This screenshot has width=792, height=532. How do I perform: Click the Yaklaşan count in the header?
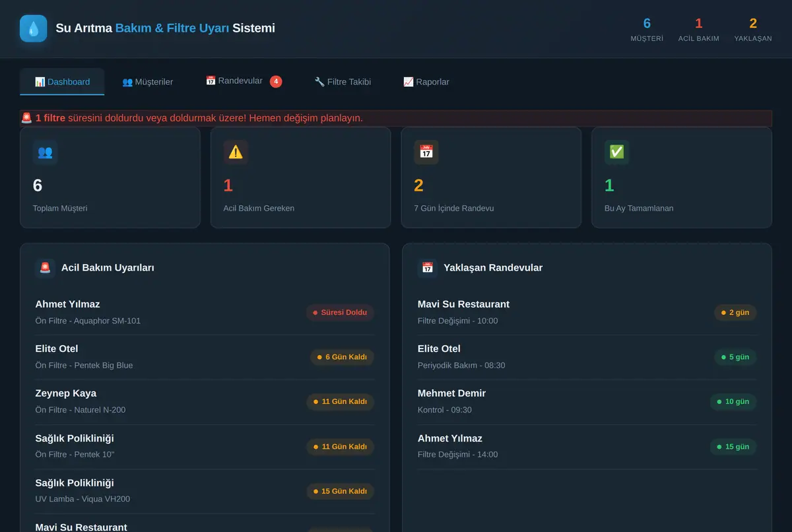coord(753,29)
